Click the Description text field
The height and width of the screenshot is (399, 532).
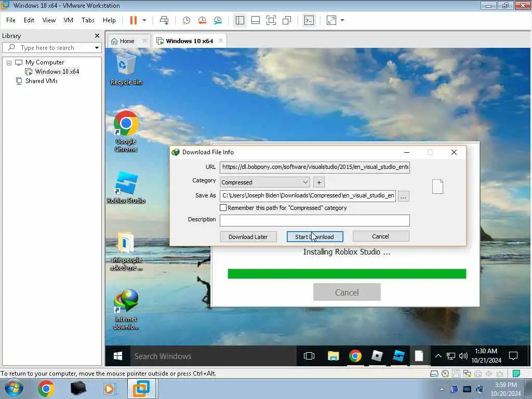(314, 220)
